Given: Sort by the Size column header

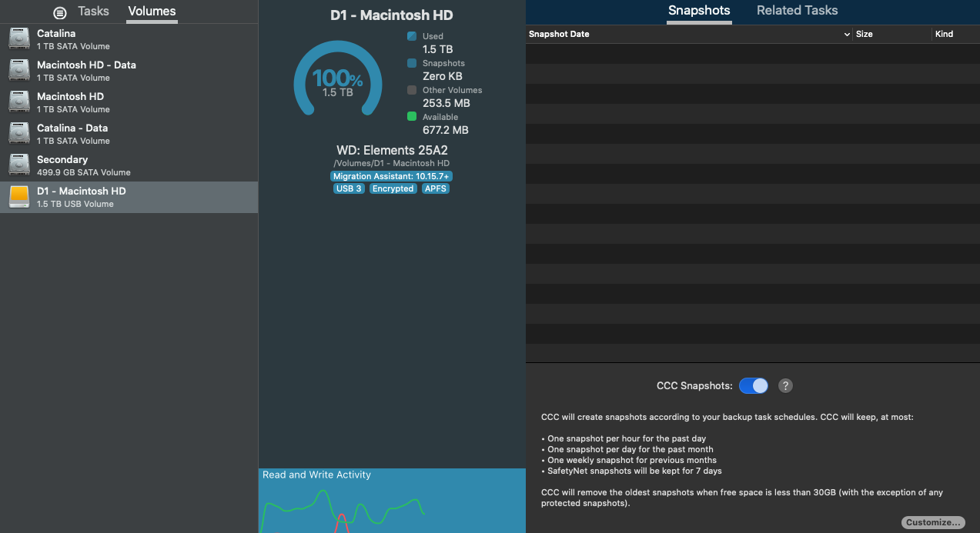Looking at the screenshot, I should coord(892,34).
